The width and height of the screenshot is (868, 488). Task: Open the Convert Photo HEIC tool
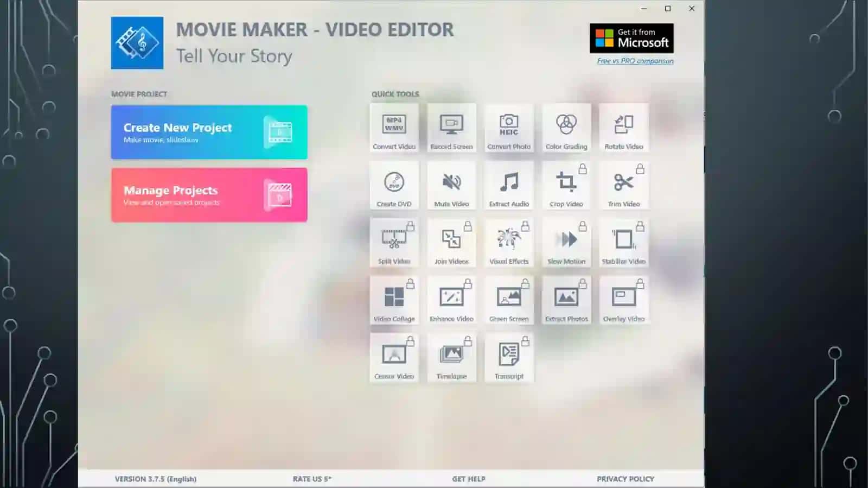pos(509,128)
